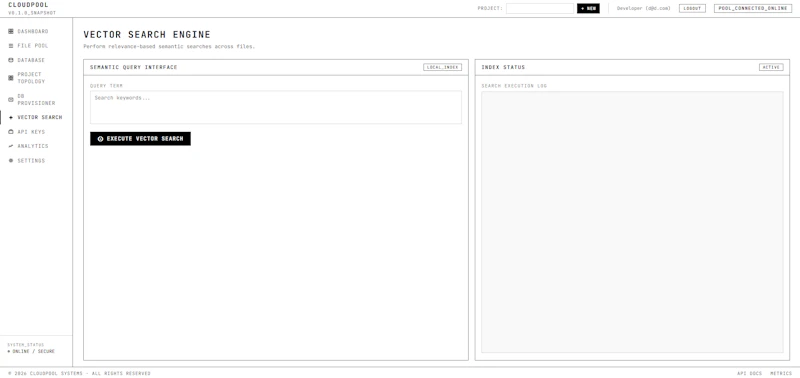Click the POOL_CONNECTED_ONLINE status button
Viewport: 800px width, 378px height.
[x=753, y=9]
